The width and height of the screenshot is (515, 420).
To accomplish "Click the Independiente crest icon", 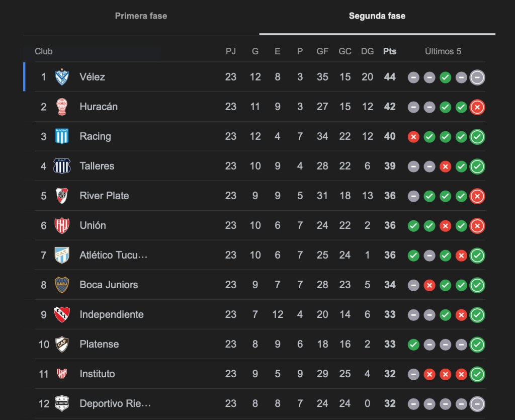I will 62,314.
